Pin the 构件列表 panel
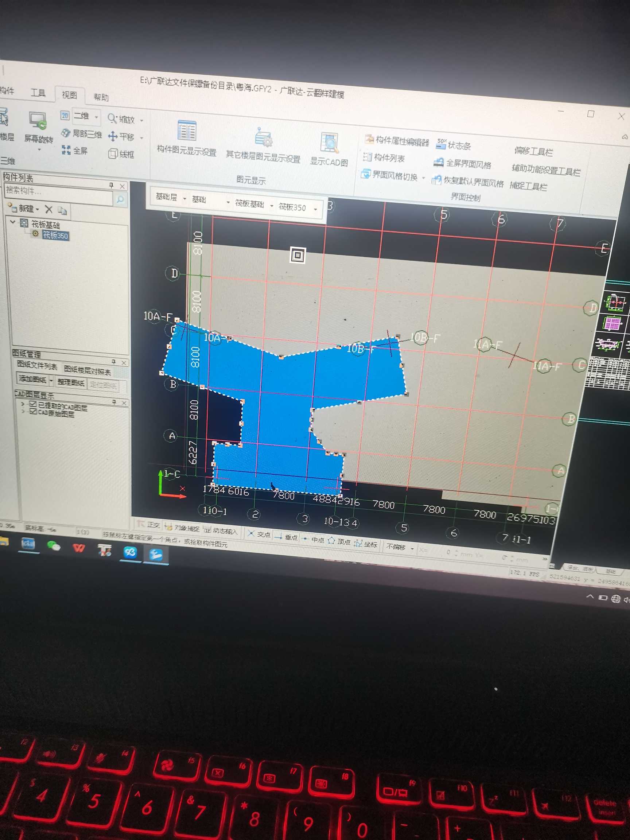The height and width of the screenshot is (840, 630). (111, 185)
